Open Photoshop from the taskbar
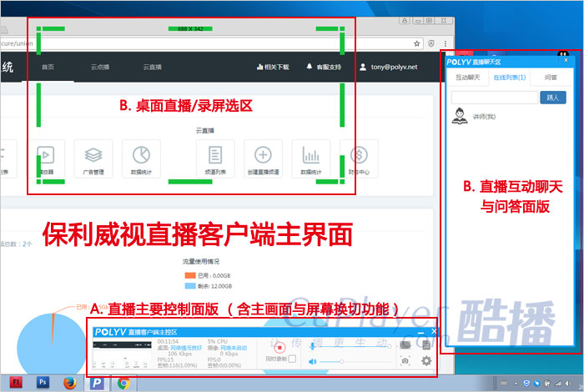Viewport: 584px width, 392px height. tap(43, 382)
